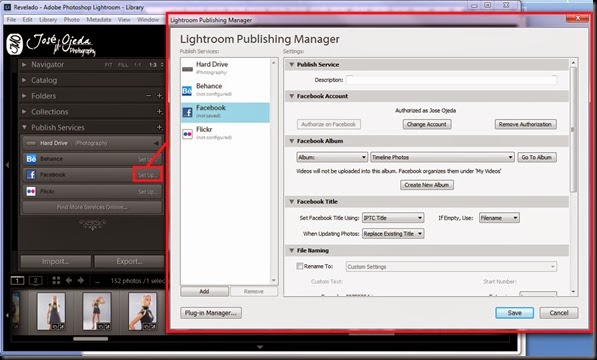Collapse the Facebook Title section
Viewport: 597px width, 360px height.
click(292, 202)
